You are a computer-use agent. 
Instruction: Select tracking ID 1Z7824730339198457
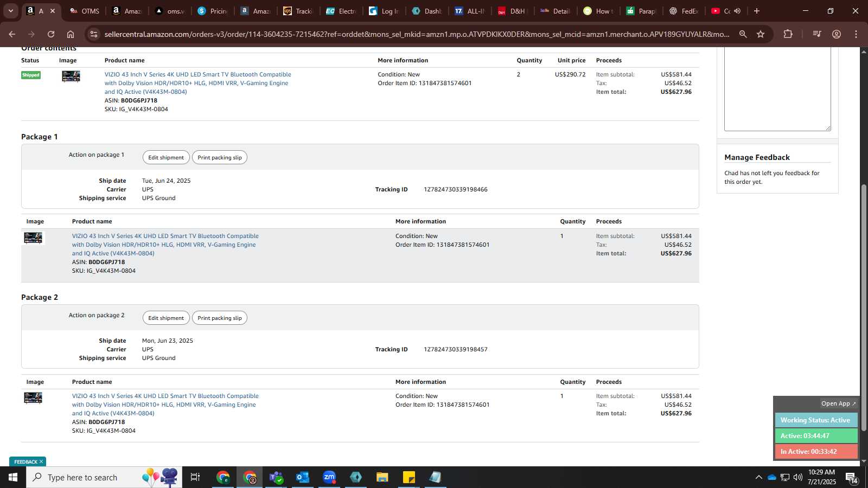456,349
